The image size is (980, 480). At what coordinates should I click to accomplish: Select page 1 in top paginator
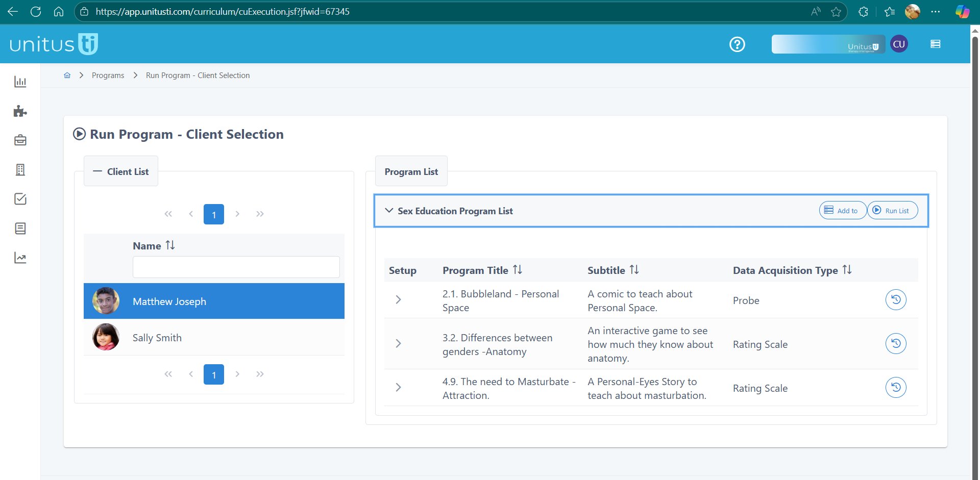pos(214,214)
